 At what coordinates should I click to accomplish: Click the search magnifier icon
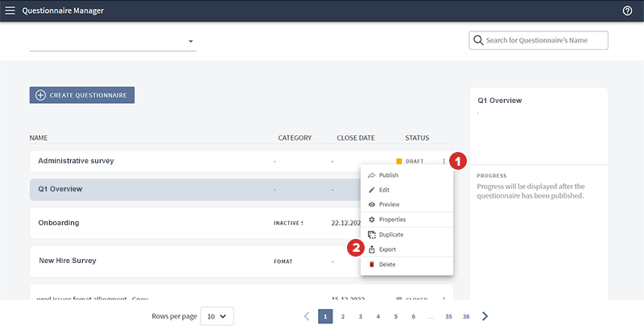pyautogui.click(x=479, y=40)
